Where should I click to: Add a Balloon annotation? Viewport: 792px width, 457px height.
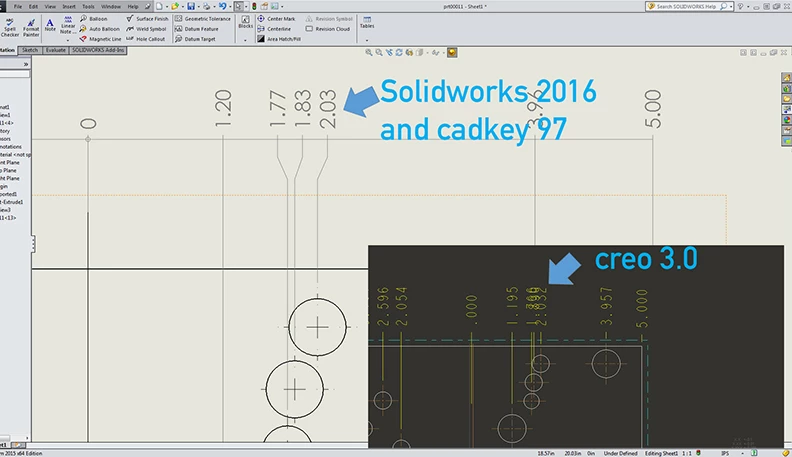click(93, 19)
